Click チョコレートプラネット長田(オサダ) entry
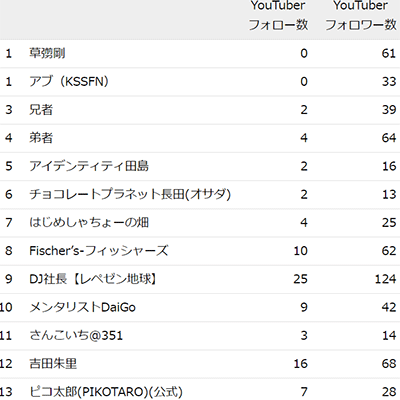Image resolution: width=400 pixels, height=400 pixels. (130, 194)
